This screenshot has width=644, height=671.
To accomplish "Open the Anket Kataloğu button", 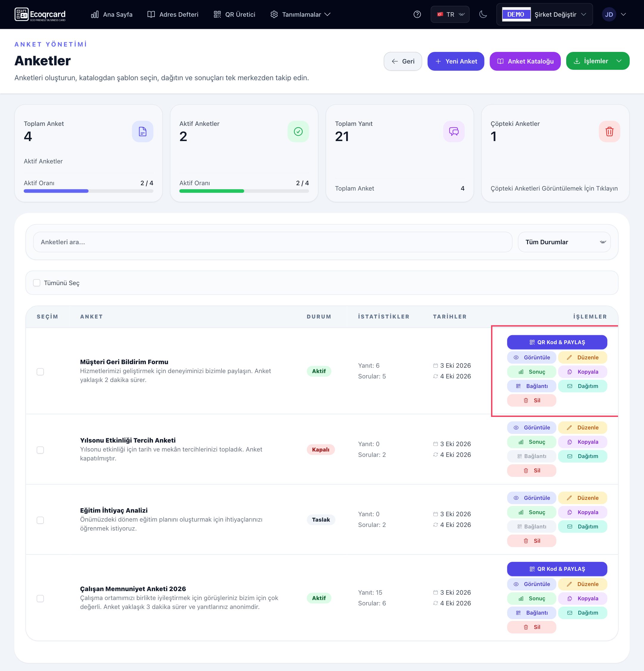I will [525, 61].
